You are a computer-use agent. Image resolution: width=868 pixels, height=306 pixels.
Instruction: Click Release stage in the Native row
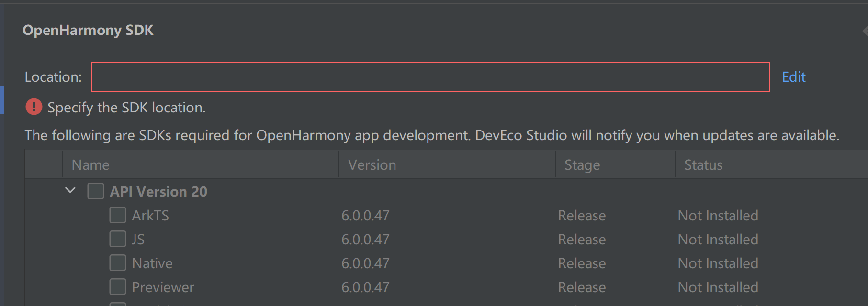582,263
